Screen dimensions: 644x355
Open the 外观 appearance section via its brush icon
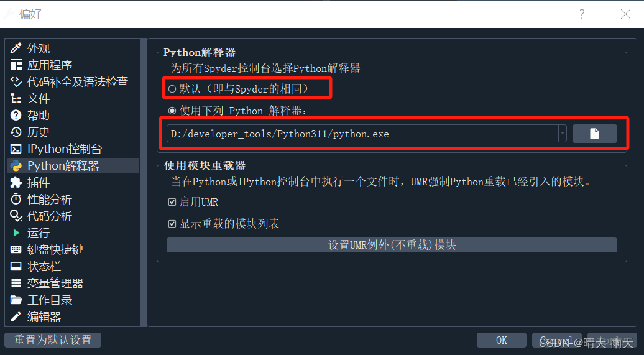[x=16, y=48]
